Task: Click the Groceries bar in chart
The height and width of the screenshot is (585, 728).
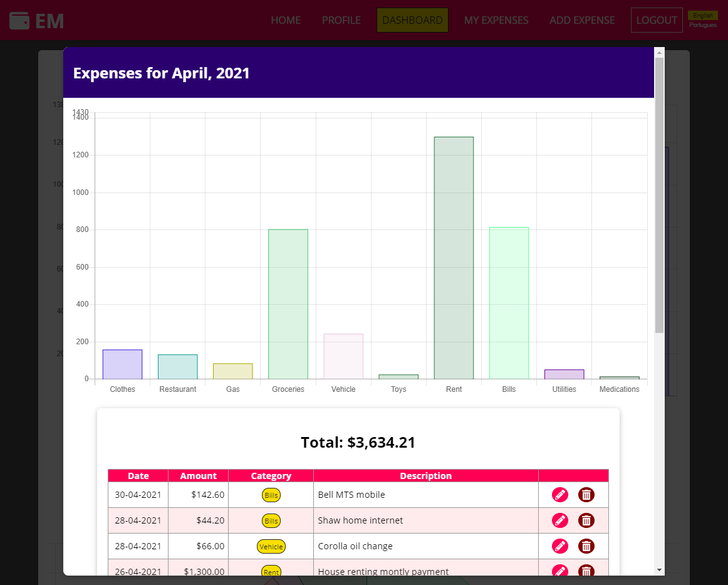Action: click(x=288, y=304)
